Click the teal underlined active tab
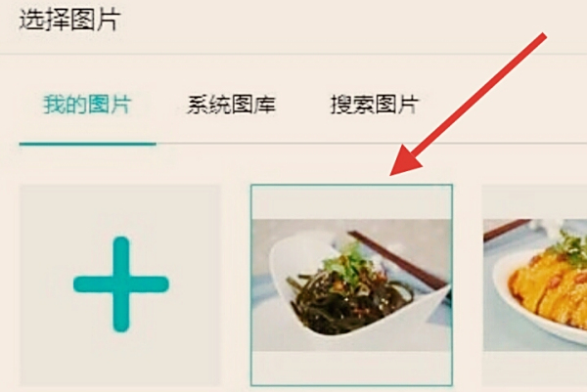The width and height of the screenshot is (587, 392). 87,105
